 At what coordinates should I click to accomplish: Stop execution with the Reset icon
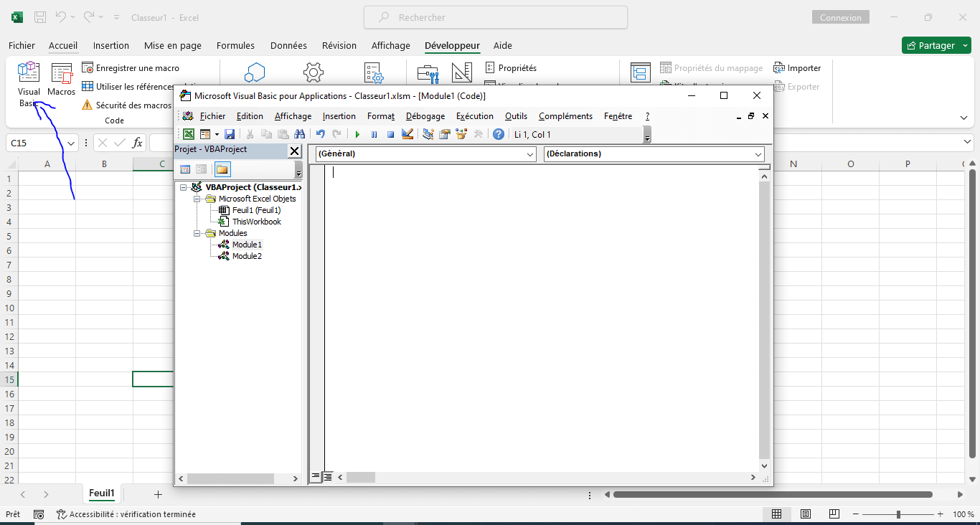click(x=391, y=134)
